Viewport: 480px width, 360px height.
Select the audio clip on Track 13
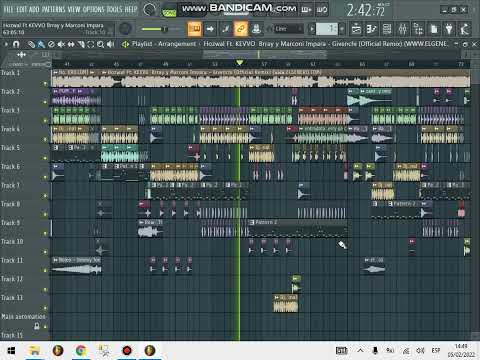(285, 303)
